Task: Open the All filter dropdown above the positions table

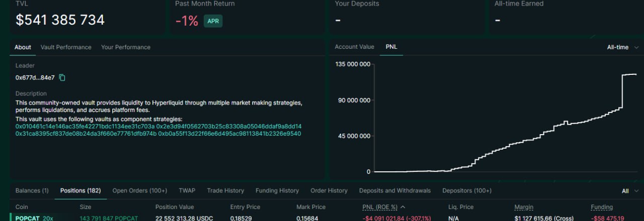Action: [x=630, y=191]
